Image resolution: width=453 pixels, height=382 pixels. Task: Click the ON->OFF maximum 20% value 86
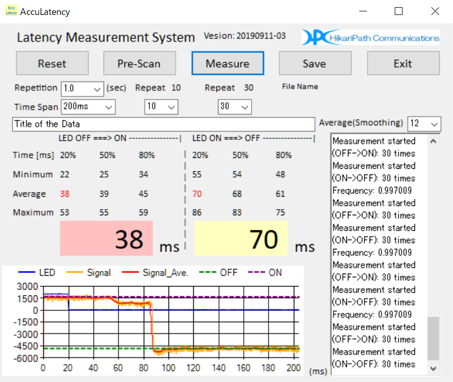point(197,212)
